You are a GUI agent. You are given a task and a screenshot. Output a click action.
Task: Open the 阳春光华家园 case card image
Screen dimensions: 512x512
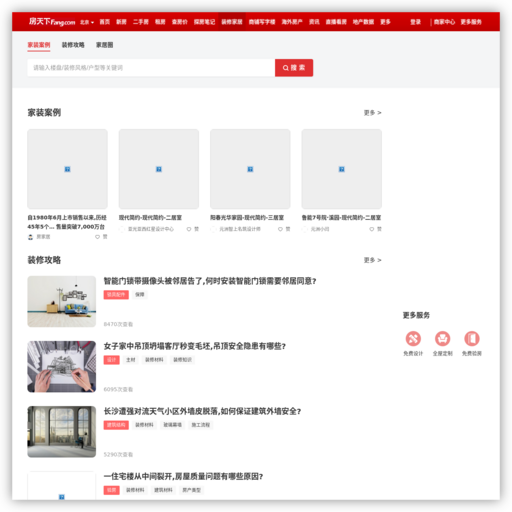(x=250, y=169)
